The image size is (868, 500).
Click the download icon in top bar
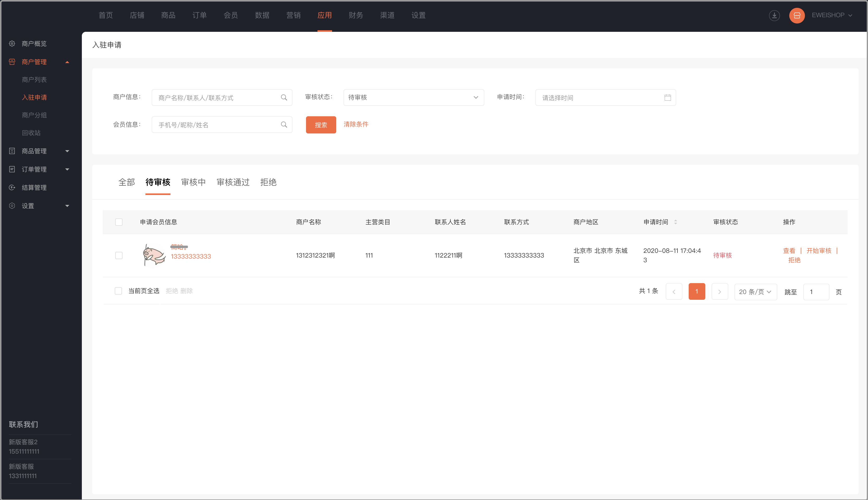[774, 15]
